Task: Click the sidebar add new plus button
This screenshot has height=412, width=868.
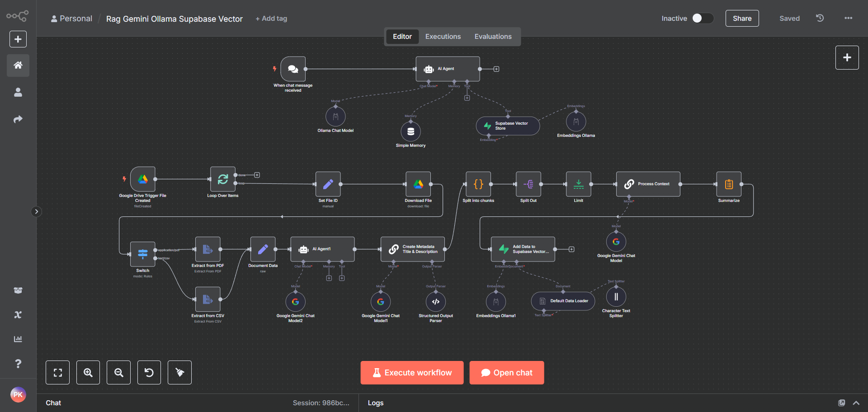Action: click(18, 39)
